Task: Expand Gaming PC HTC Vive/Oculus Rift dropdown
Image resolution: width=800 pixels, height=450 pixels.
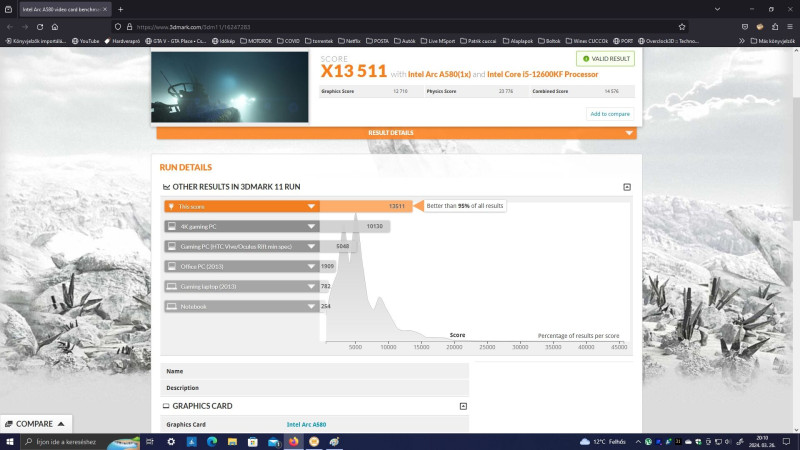Action: click(x=311, y=246)
